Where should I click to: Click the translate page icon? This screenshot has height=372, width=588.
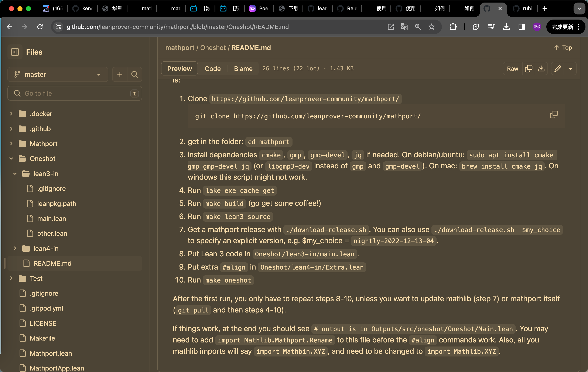coord(404,27)
